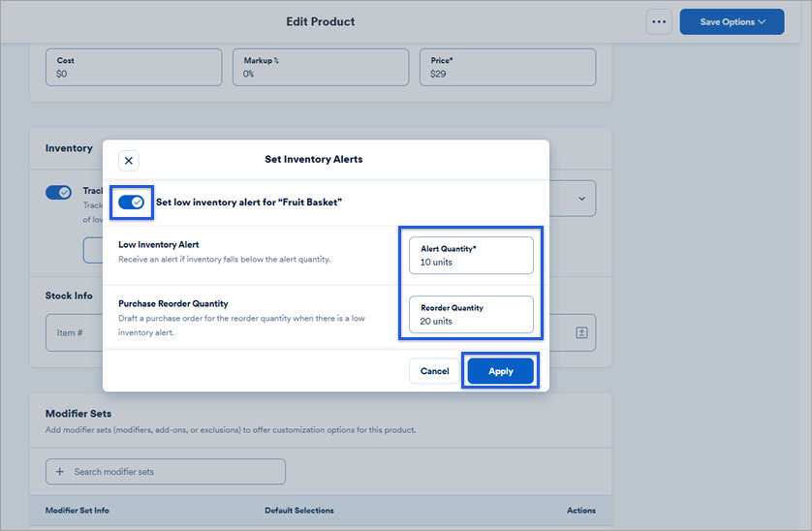Open the Save Options dropdown
The image size is (812, 531).
[732, 21]
